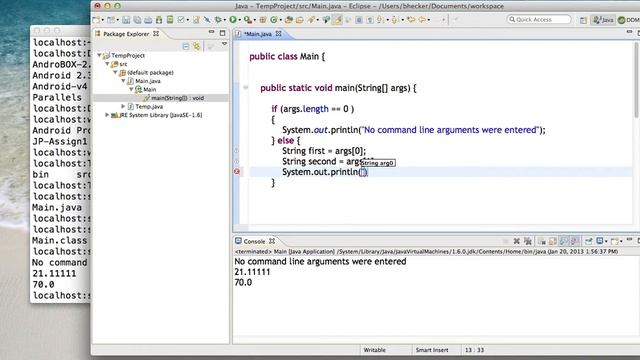Toggle Show Console When Standard Error Changes
This screenshot has height=360, width=640.
point(574,241)
